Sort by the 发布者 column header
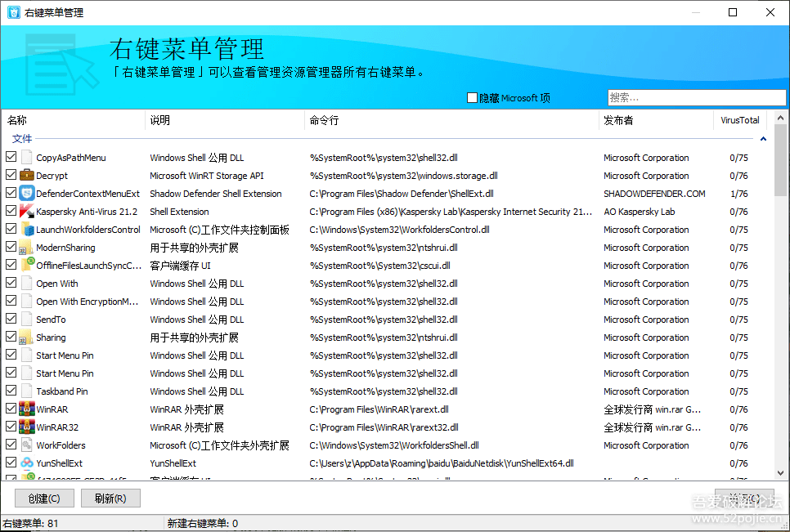The width and height of the screenshot is (790, 532). [656, 120]
